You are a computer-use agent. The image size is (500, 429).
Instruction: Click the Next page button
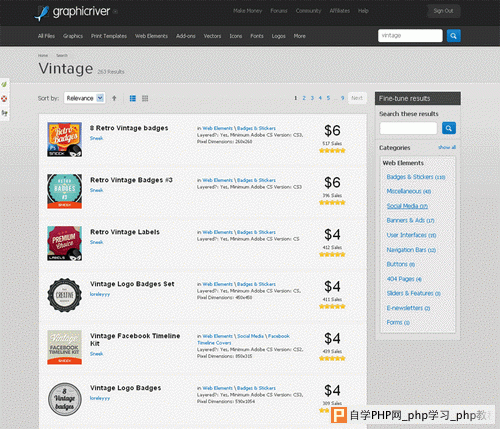(357, 98)
